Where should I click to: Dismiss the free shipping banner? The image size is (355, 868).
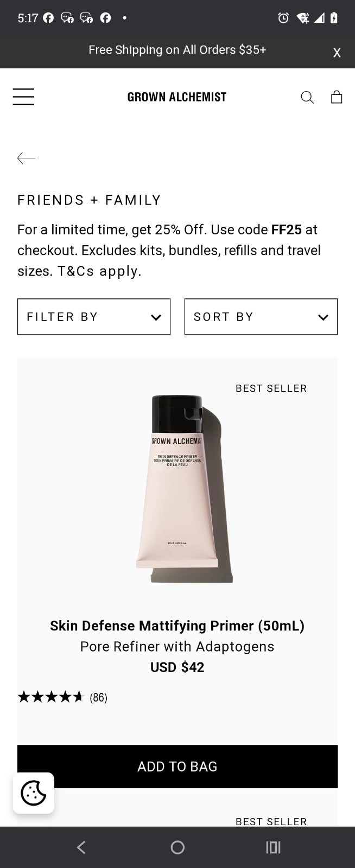point(337,53)
